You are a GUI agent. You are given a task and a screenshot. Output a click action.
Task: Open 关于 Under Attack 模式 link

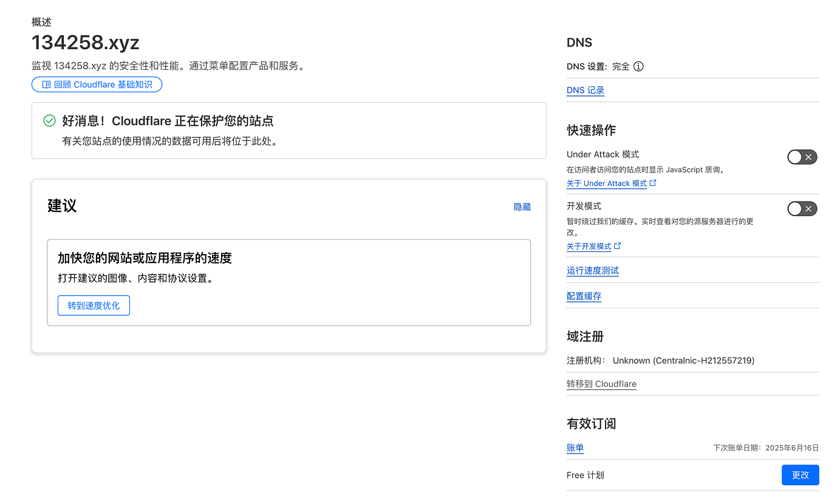(x=607, y=183)
